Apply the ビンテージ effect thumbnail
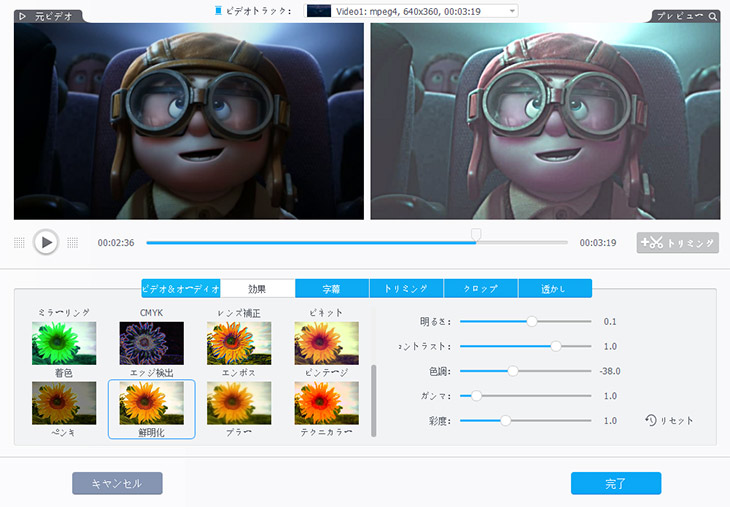 pyautogui.click(x=326, y=342)
